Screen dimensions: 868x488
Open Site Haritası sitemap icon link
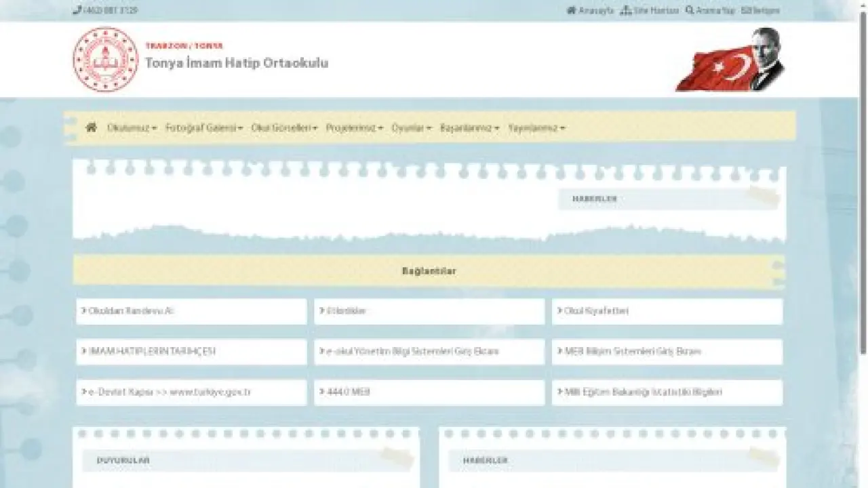625,11
